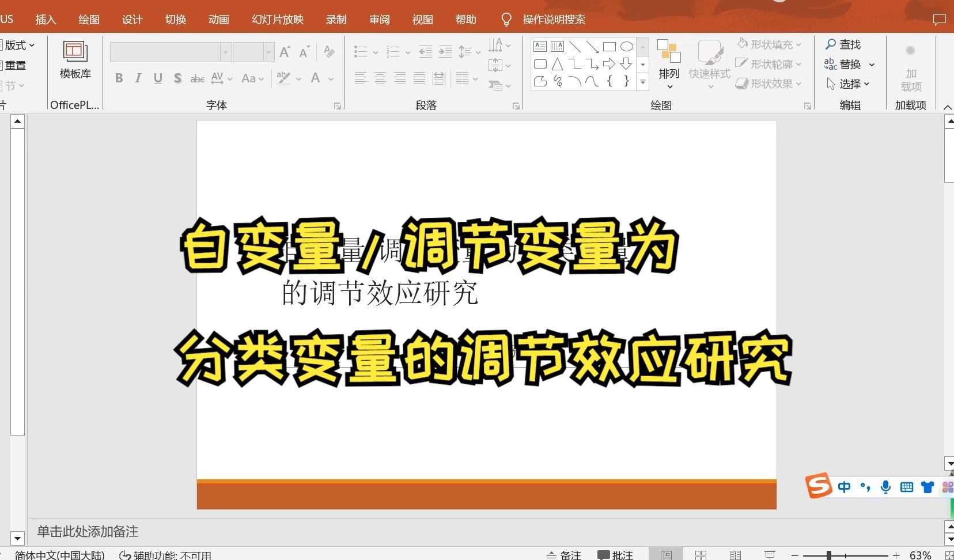Screen dimensions: 954x560
Task: Open Comments (批注) from status bar
Action: point(615,555)
